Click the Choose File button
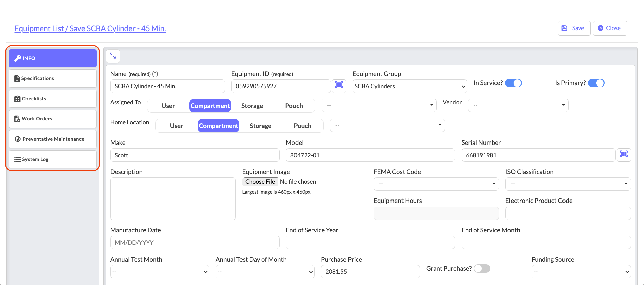 [x=260, y=182]
